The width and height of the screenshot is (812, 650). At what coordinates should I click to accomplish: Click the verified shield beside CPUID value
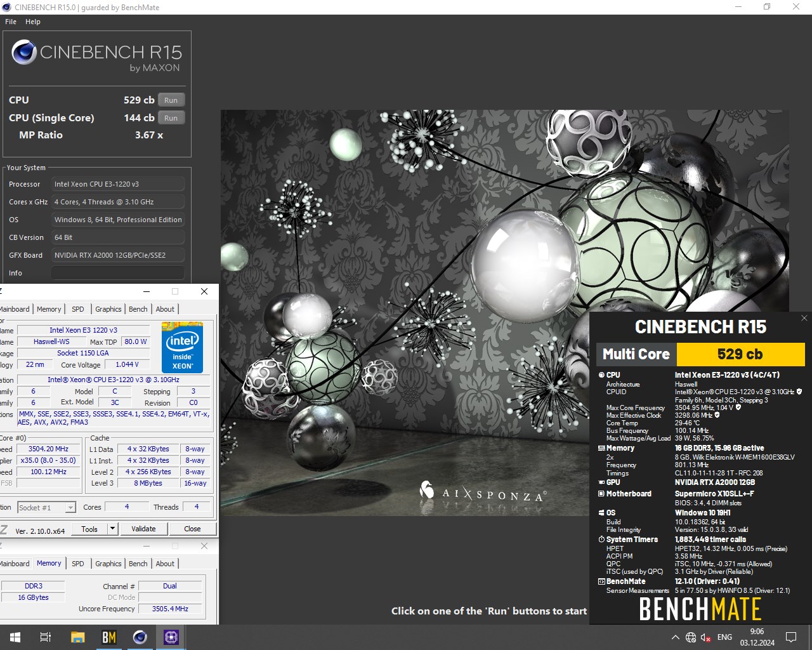(799, 392)
